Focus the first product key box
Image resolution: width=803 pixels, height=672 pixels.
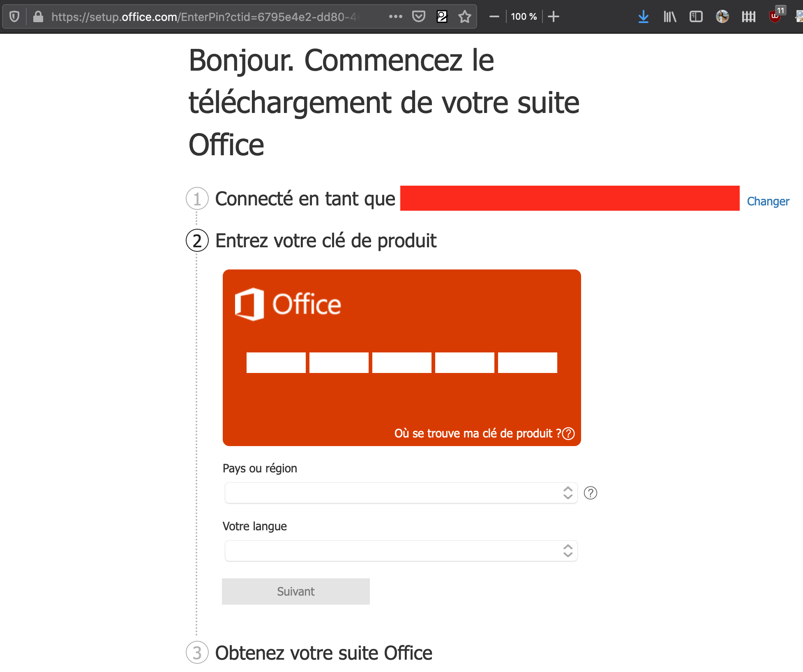[x=276, y=363]
